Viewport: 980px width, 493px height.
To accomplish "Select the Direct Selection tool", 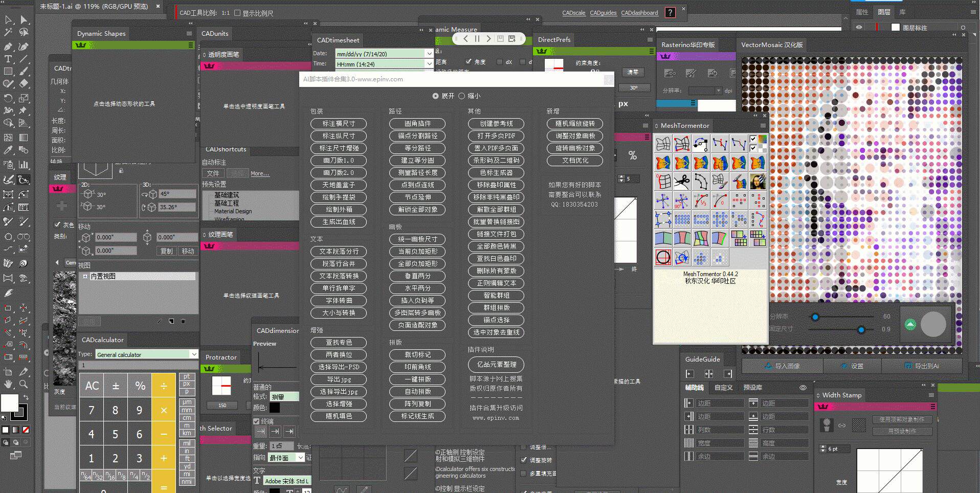I will pos(24,20).
